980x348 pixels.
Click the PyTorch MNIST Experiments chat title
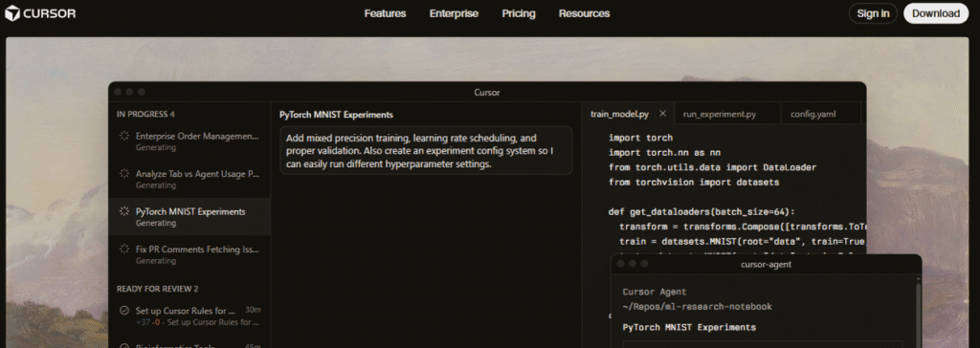pos(336,115)
